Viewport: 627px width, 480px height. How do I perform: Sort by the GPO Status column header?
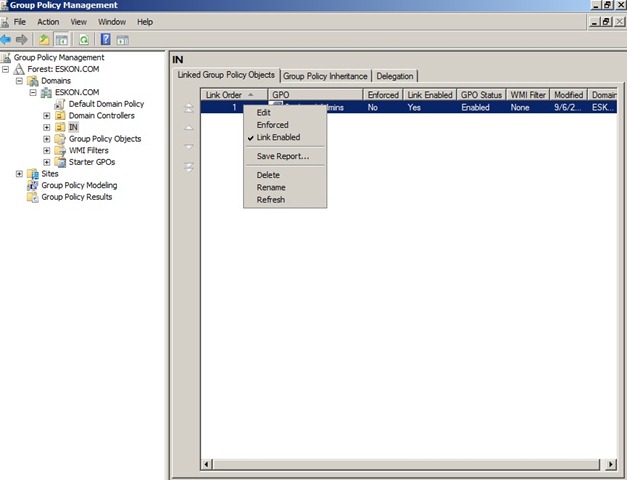pyautogui.click(x=481, y=95)
